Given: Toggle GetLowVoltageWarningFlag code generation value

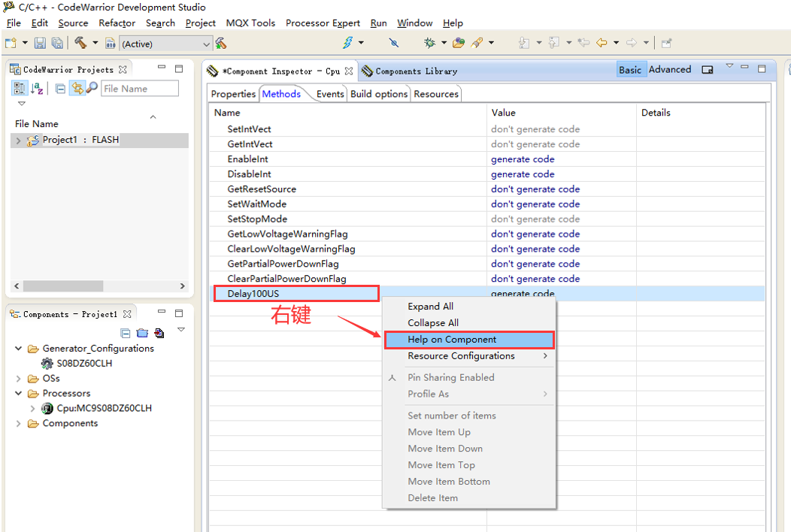Looking at the screenshot, I should pyautogui.click(x=535, y=234).
